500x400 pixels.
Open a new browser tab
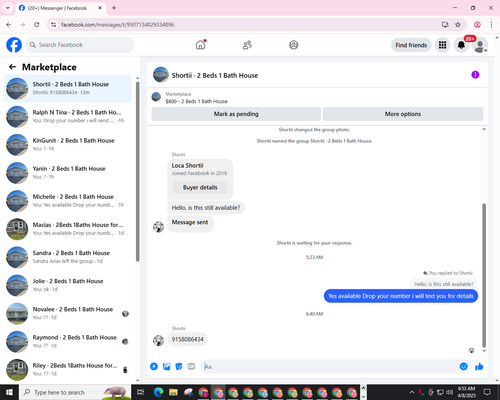pos(114,8)
